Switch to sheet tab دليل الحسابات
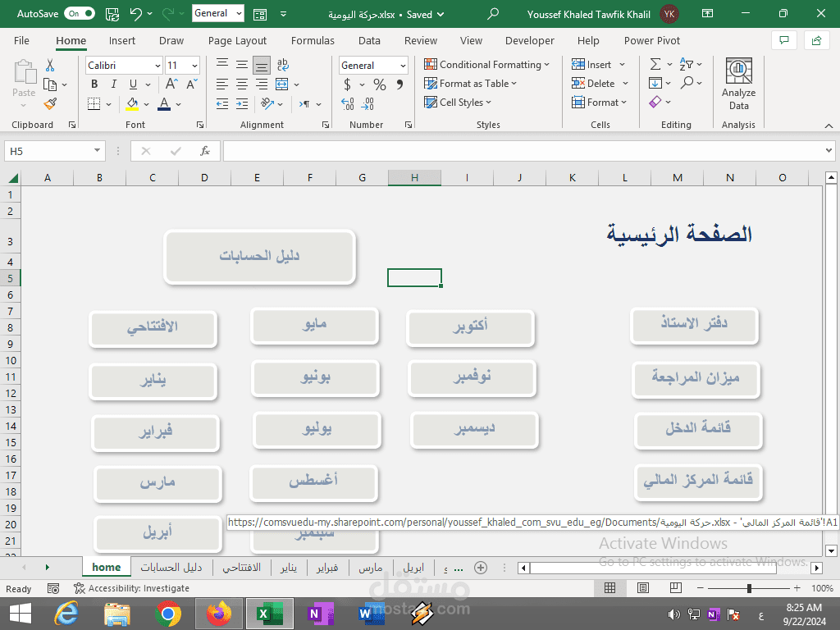Screen dimensions: 840x630 click(x=171, y=568)
